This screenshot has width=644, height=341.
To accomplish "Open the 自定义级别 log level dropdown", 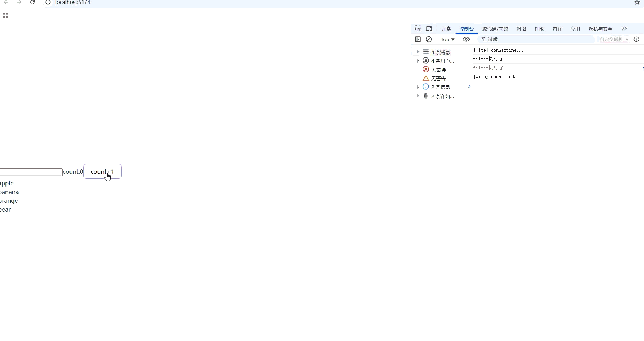I will coord(614,39).
